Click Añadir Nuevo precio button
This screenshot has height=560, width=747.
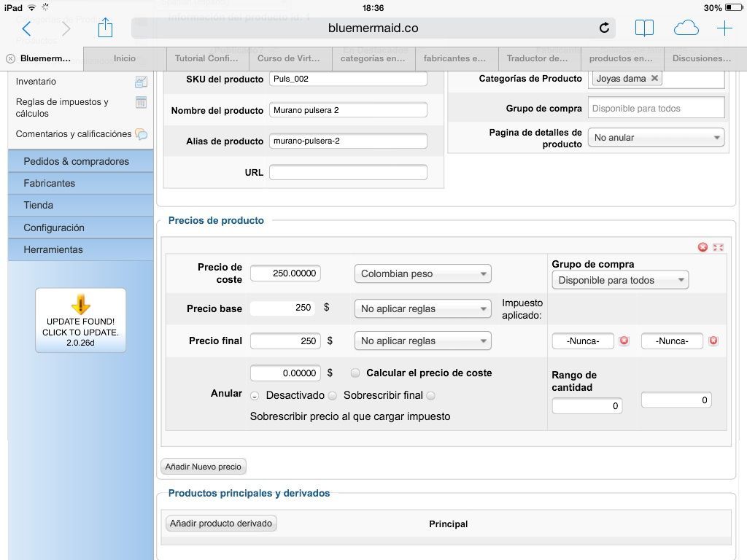204,467
